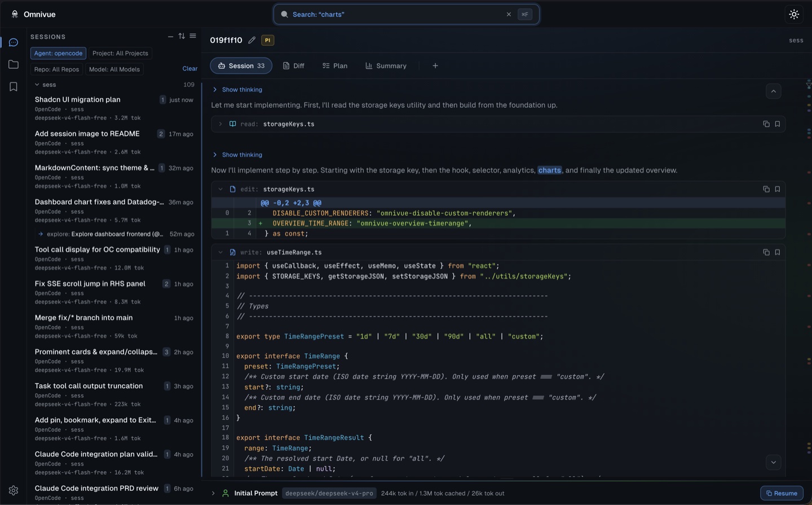Collapse sessions panel with minus icon

point(170,36)
